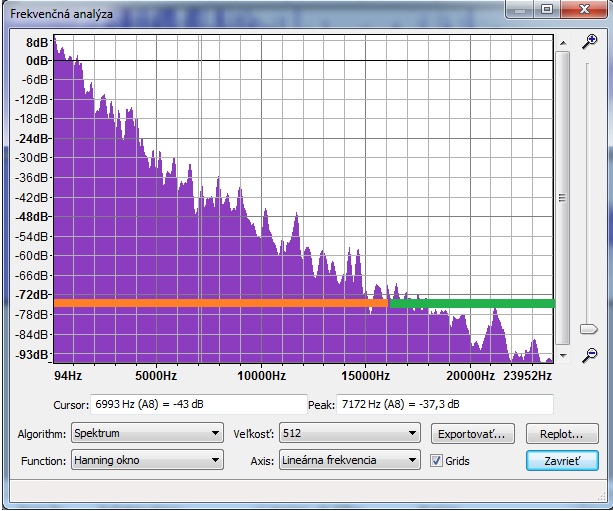
Task: Click the zoom in magnifier icon
Action: point(590,42)
